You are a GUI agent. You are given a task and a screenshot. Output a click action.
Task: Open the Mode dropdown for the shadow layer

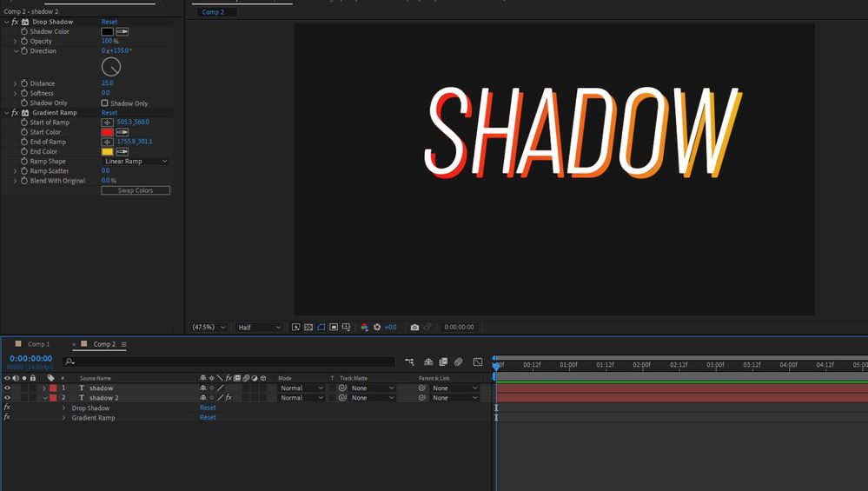point(301,388)
